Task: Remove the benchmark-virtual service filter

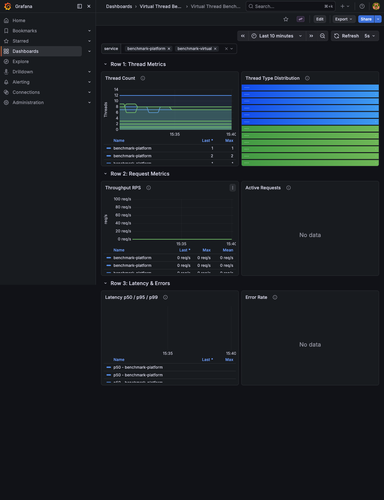Action: click(x=215, y=49)
